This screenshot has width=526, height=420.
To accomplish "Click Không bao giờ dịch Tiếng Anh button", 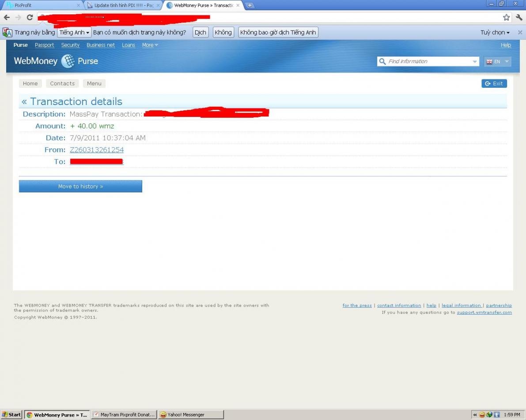I will coord(278,33).
